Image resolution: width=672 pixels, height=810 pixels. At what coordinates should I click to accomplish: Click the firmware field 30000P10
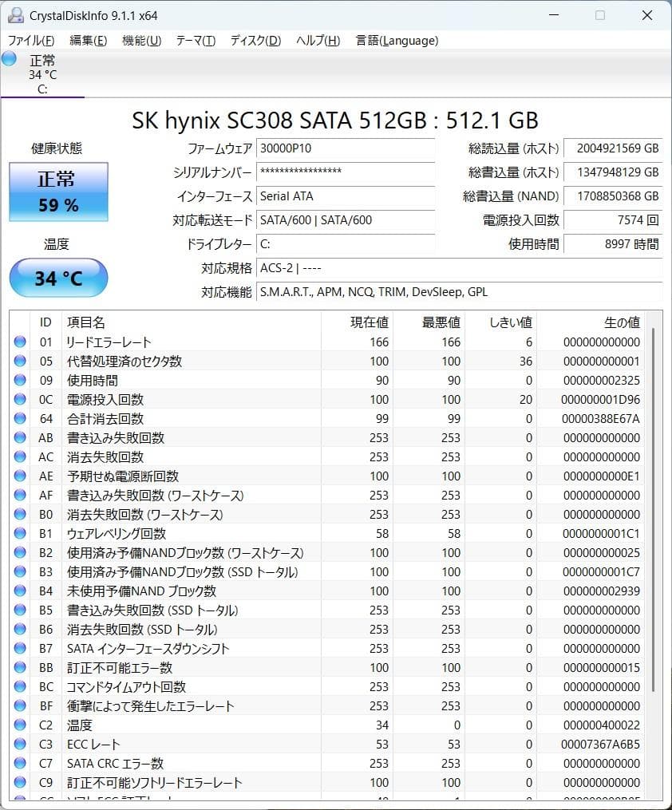[345, 148]
